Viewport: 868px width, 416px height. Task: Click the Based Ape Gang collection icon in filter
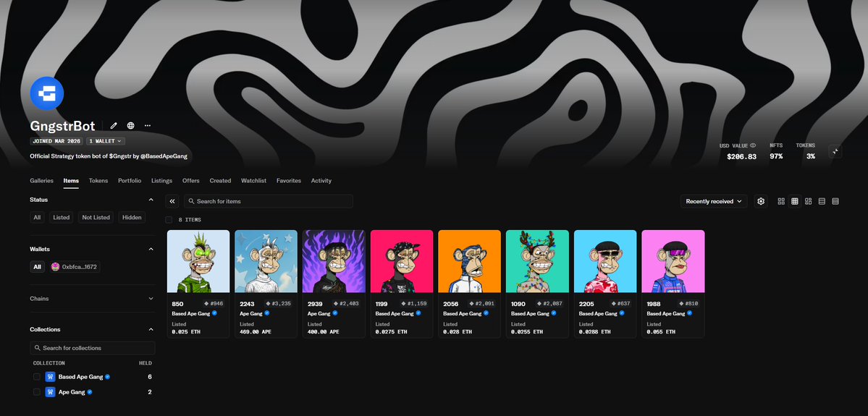point(50,377)
